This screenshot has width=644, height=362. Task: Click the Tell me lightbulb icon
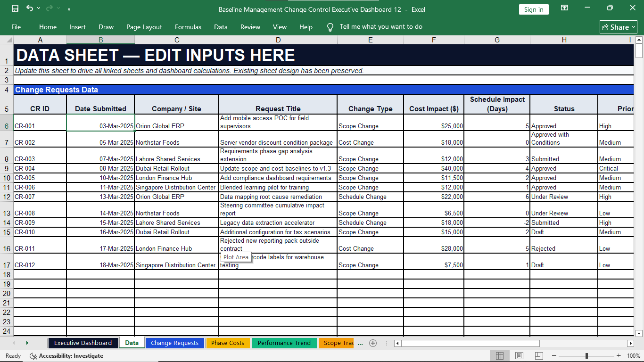tap(330, 27)
